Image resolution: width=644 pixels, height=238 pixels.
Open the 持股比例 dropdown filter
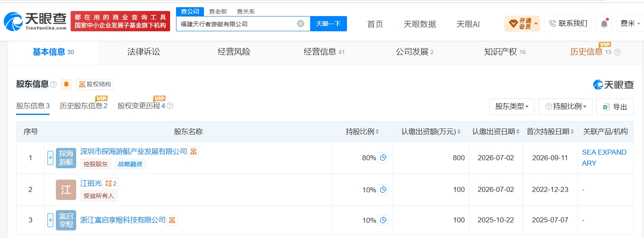click(565, 107)
